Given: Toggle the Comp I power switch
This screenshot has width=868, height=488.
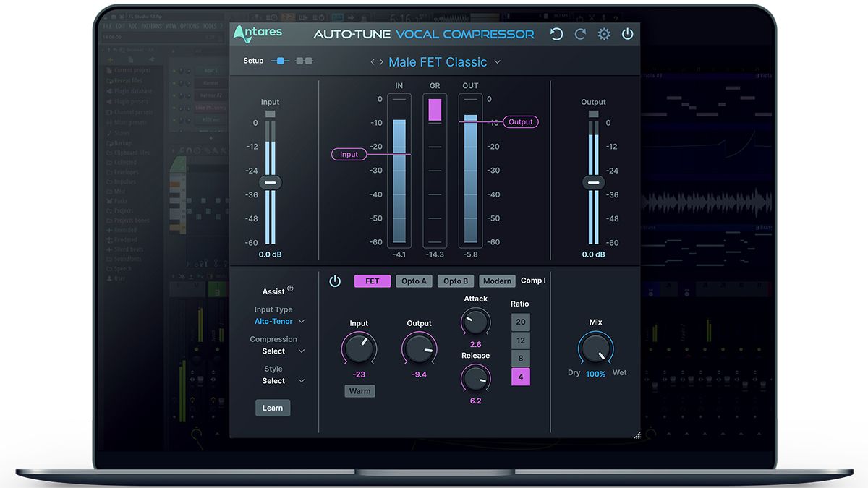Looking at the screenshot, I should [x=335, y=281].
